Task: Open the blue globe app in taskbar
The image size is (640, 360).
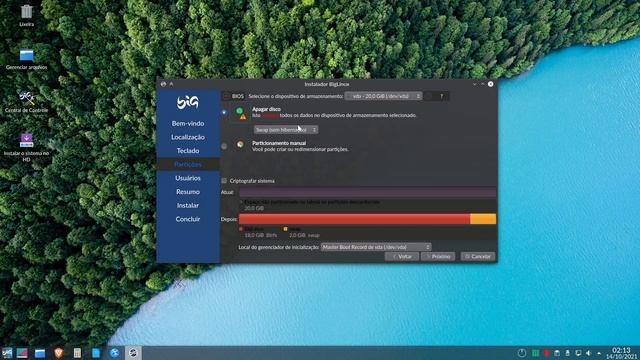Action: (114, 353)
